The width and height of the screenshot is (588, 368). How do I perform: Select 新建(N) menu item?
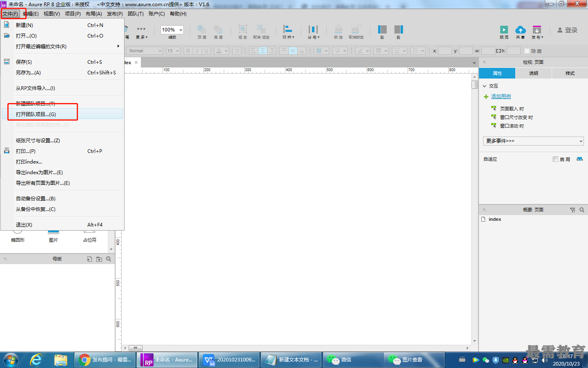[62, 25]
